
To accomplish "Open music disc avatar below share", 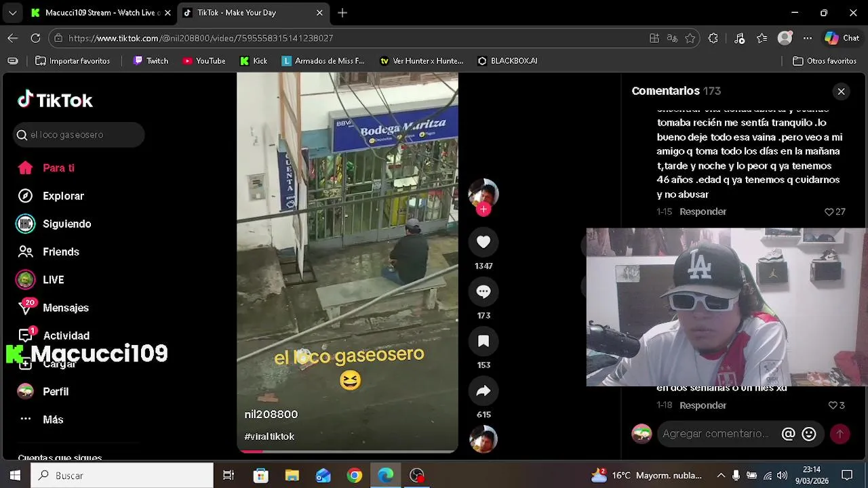I will (484, 439).
